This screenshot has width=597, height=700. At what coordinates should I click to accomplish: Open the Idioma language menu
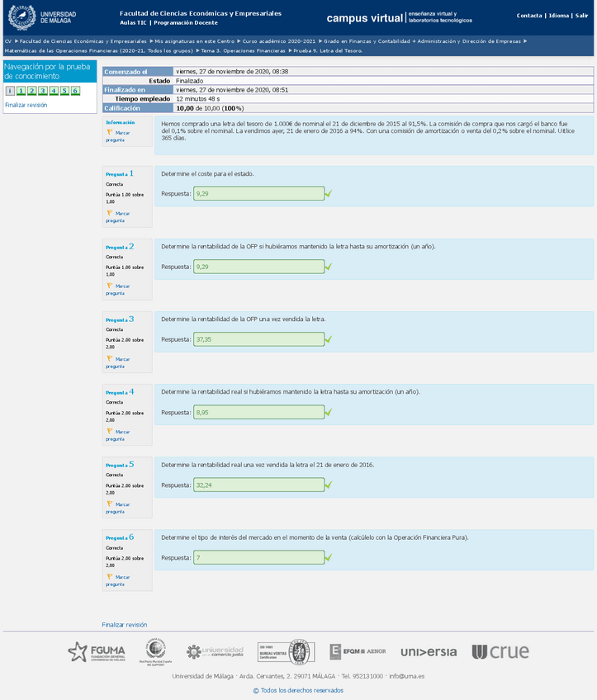click(559, 16)
